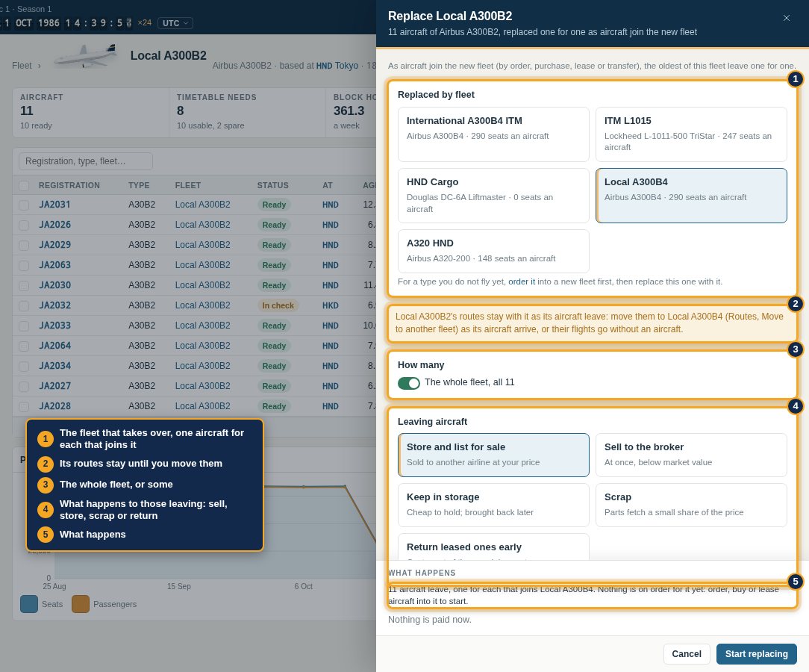The height and width of the screenshot is (672, 809).
Task: Click the STATUS column header
Action: tap(273, 185)
